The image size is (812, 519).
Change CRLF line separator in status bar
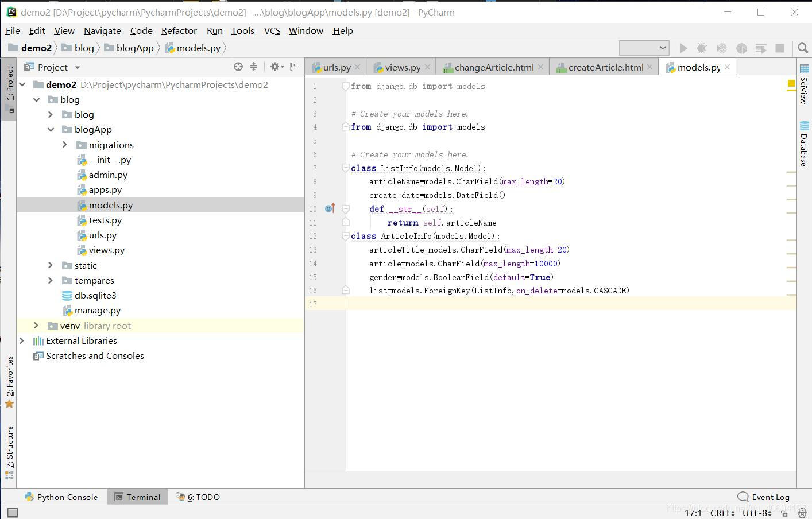722,513
